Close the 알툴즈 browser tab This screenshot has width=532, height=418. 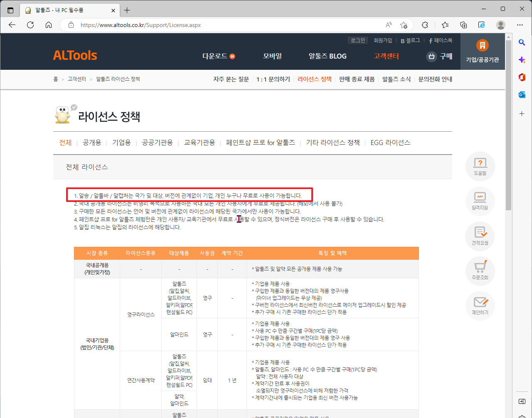(113, 10)
